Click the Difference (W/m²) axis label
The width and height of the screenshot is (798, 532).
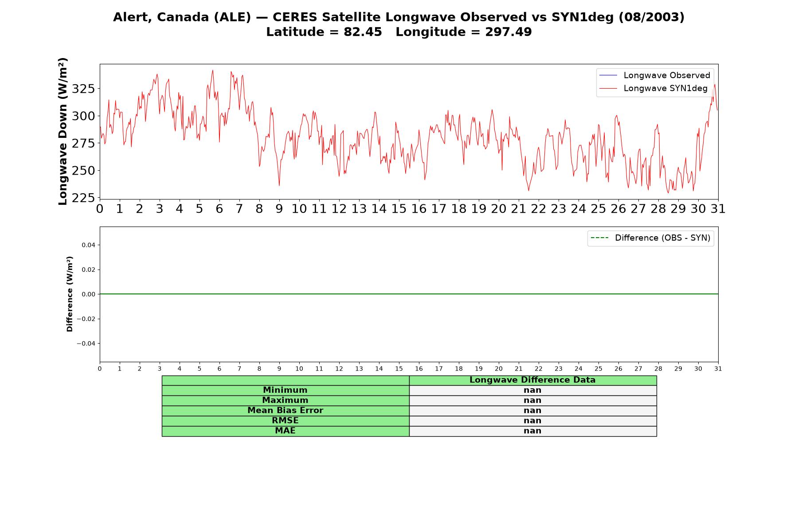[70, 294]
